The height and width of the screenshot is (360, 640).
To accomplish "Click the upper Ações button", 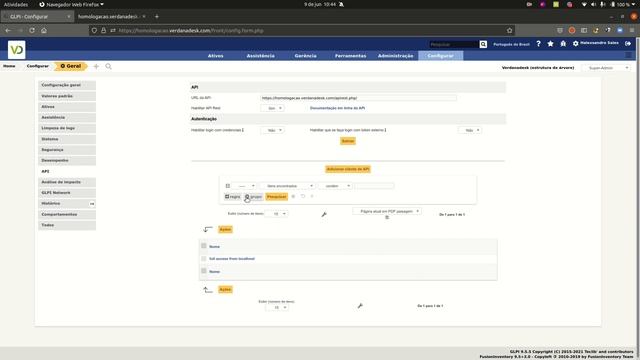I will [x=225, y=229].
